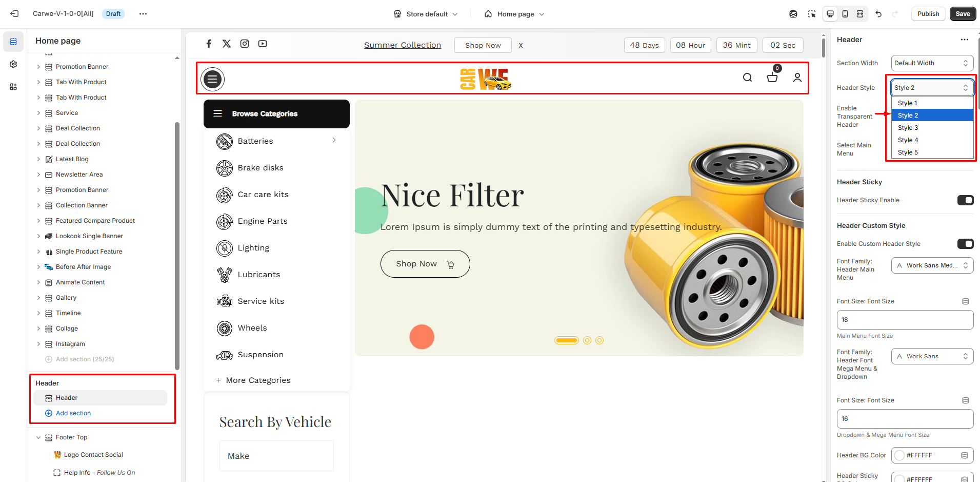980x482 pixels.
Task: Toggle Enable Custom Header Style switch
Action: coord(965,244)
